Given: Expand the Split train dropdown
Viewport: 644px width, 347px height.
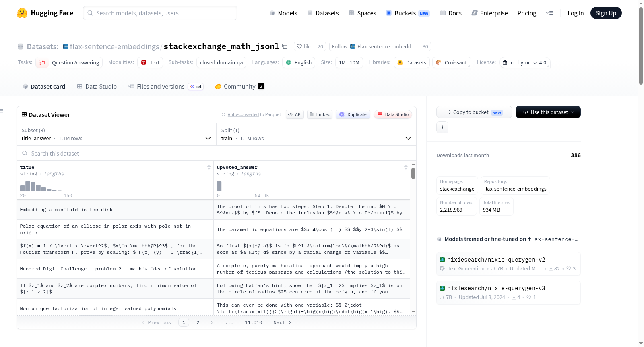Looking at the screenshot, I should pos(316,134).
